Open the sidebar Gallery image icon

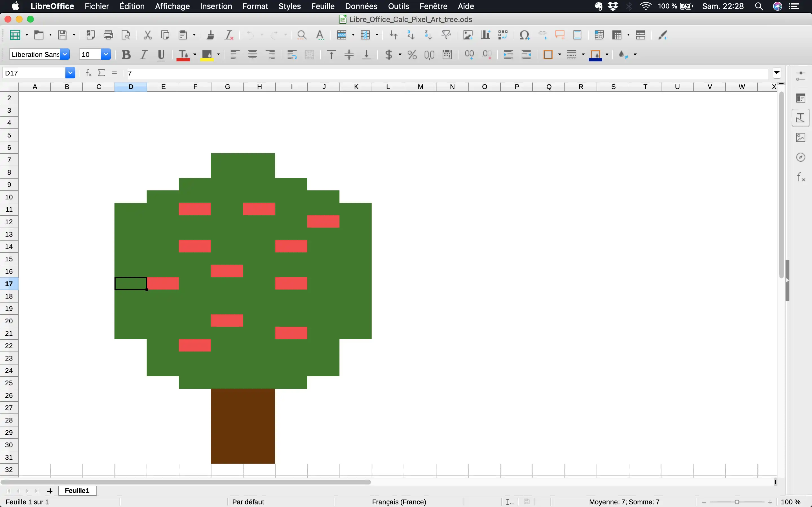point(801,137)
